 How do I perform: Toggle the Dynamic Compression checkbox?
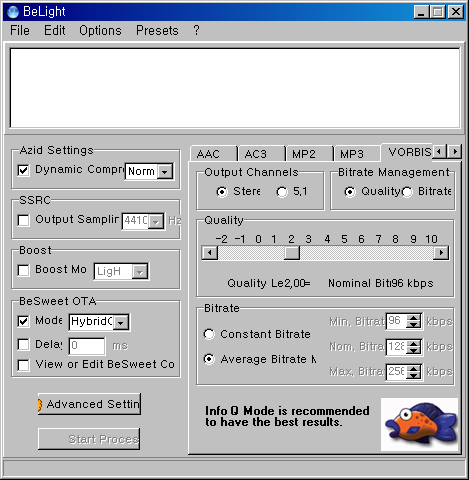(x=23, y=170)
